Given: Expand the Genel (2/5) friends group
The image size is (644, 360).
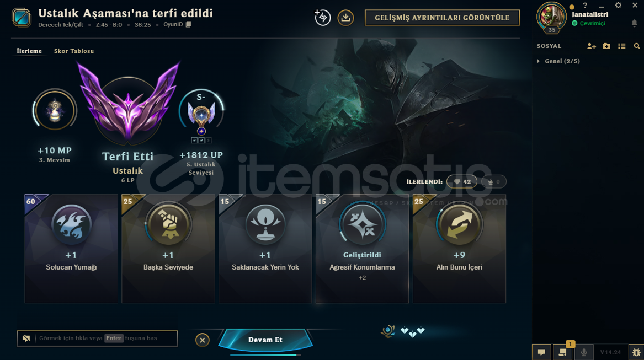Looking at the screenshot, I should click(558, 61).
